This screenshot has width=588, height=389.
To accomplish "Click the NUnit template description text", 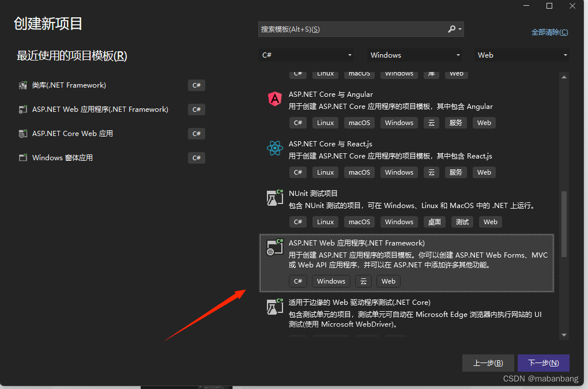I will pos(413,205).
